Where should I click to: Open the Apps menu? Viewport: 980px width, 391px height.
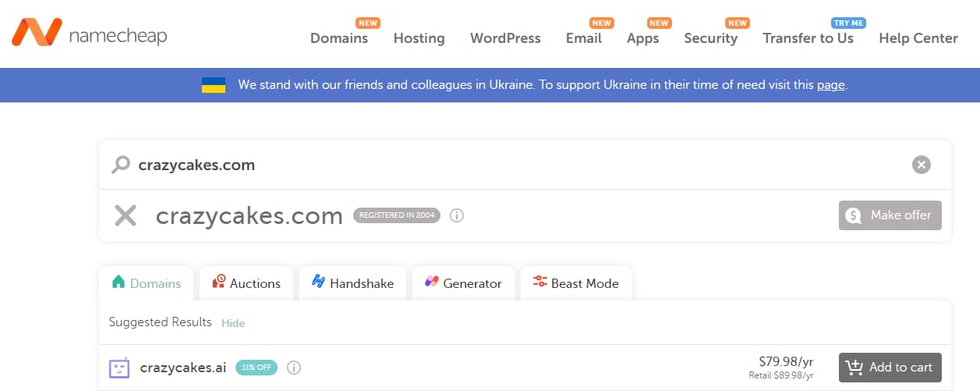(642, 38)
